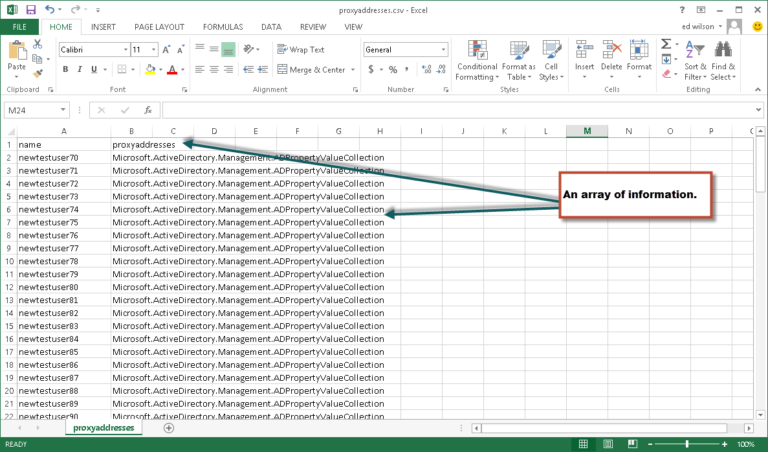The height and width of the screenshot is (452, 768).
Task: Adjust the zoom slider in status bar
Action: coord(687,443)
